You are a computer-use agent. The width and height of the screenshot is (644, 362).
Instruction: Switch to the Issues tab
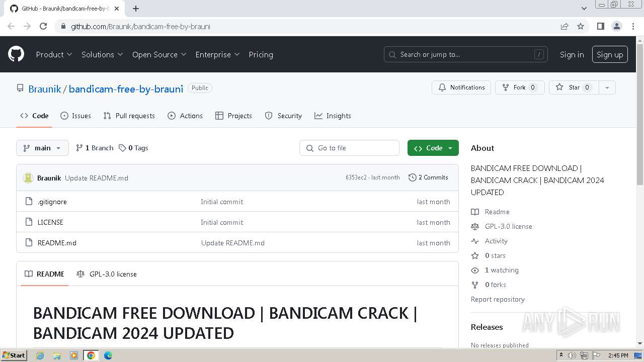(75, 116)
